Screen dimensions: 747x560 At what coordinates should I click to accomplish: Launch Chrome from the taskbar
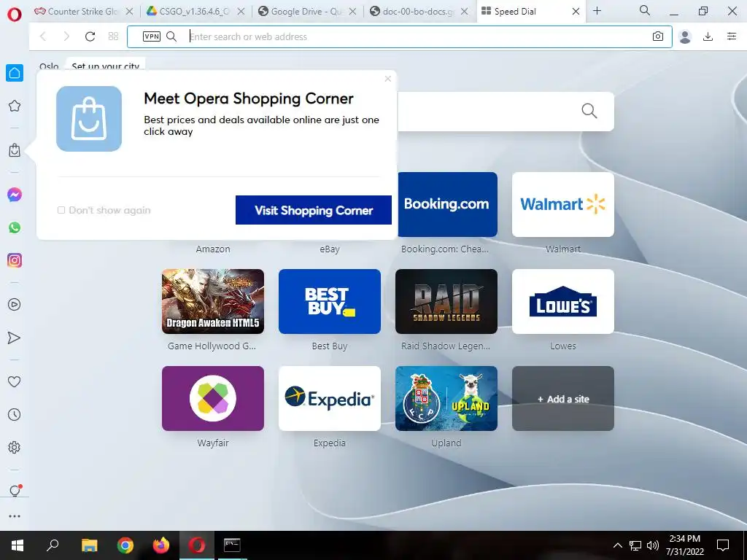[125, 545]
